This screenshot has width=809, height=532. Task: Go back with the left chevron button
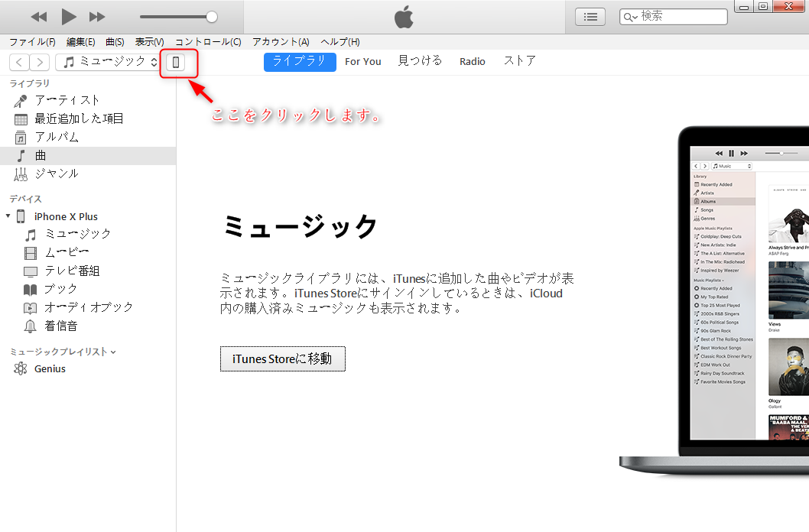tap(19, 63)
